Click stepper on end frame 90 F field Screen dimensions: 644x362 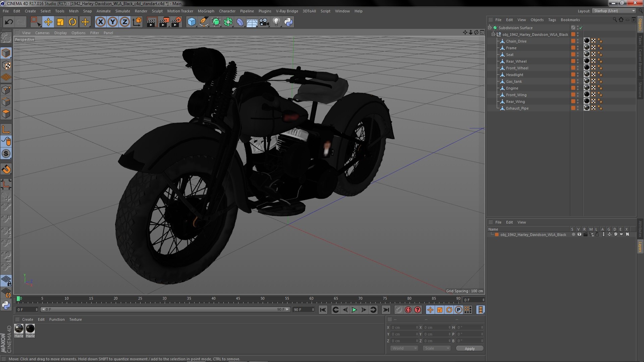(x=313, y=310)
